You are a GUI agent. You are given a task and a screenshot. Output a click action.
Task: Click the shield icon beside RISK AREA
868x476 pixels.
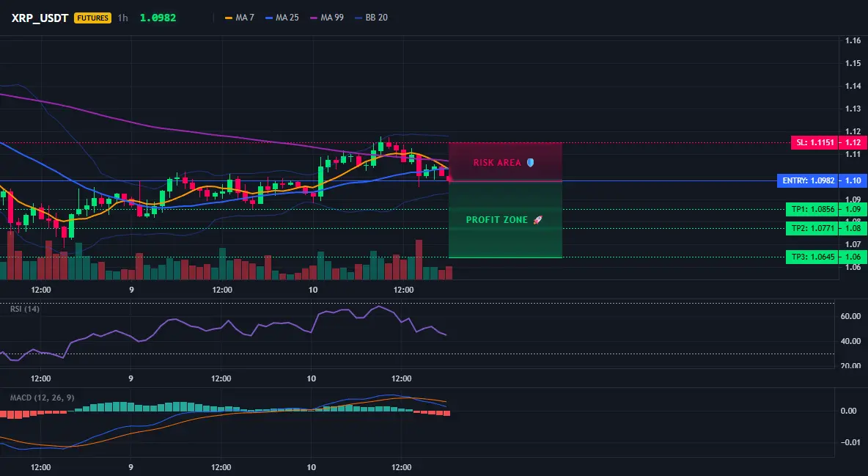(x=530, y=162)
